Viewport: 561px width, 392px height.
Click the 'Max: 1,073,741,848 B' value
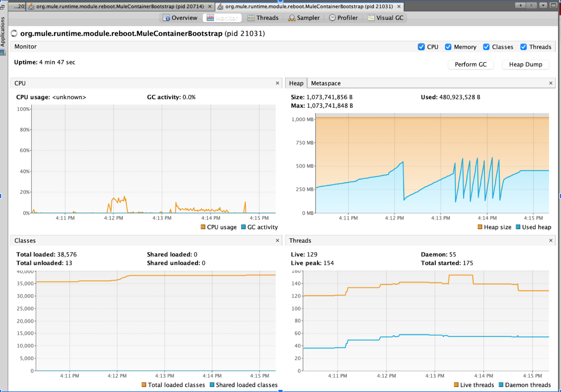(322, 106)
